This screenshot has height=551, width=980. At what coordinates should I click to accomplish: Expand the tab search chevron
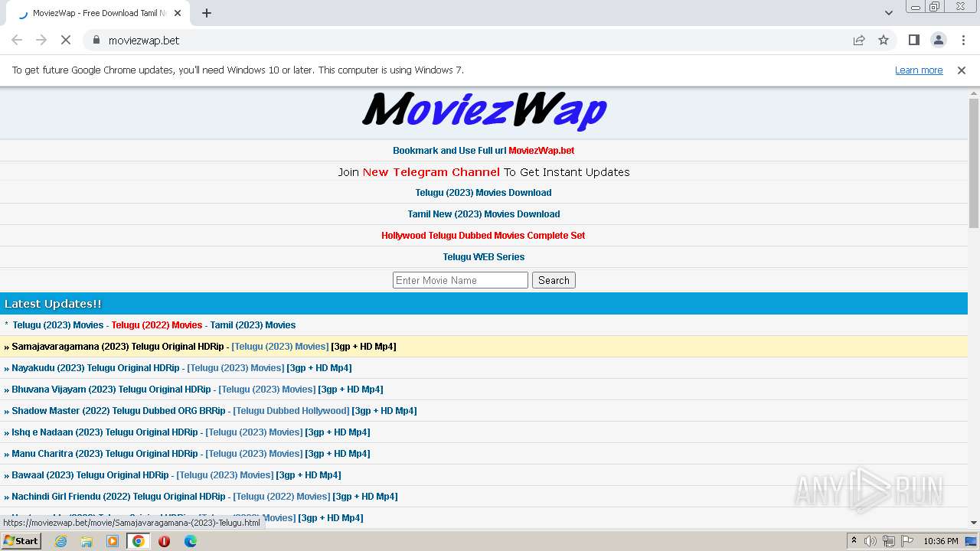coord(888,13)
